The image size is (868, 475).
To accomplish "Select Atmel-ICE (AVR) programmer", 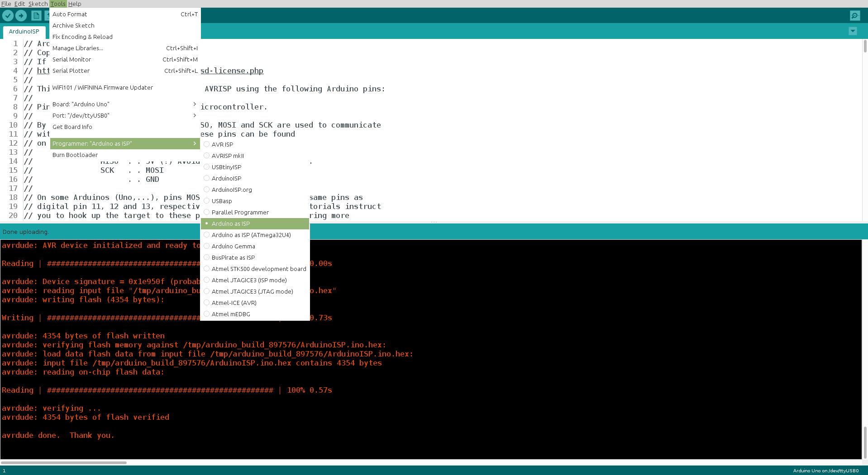I will pyautogui.click(x=255, y=303).
